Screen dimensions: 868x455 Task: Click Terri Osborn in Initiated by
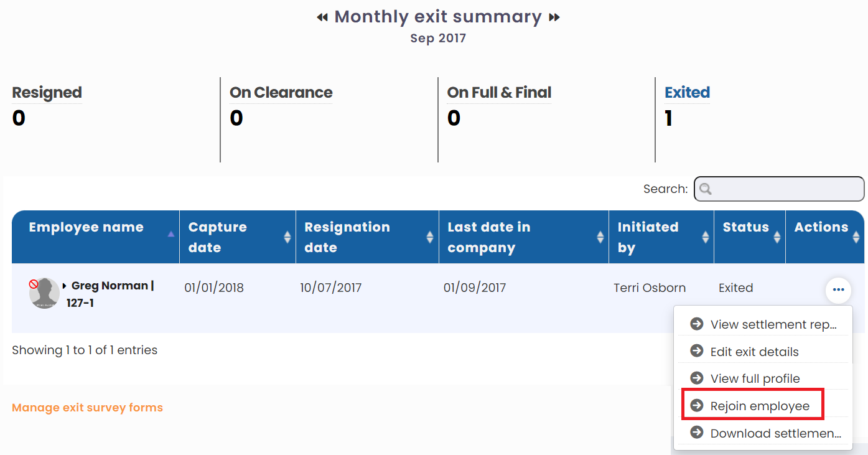[x=650, y=288]
